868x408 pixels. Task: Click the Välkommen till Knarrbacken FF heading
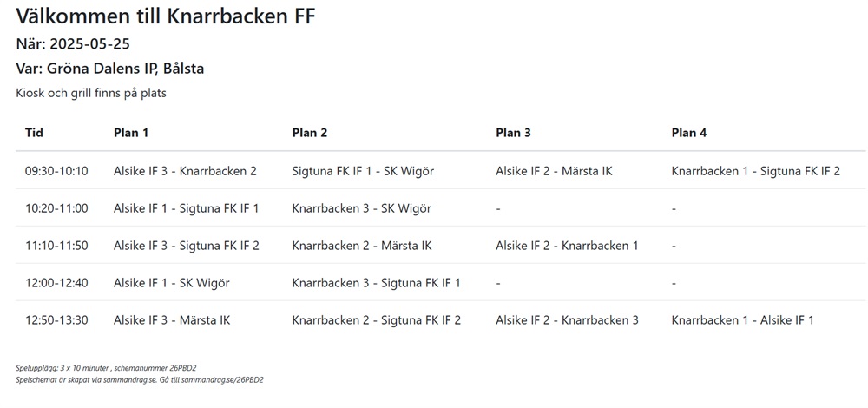[165, 16]
